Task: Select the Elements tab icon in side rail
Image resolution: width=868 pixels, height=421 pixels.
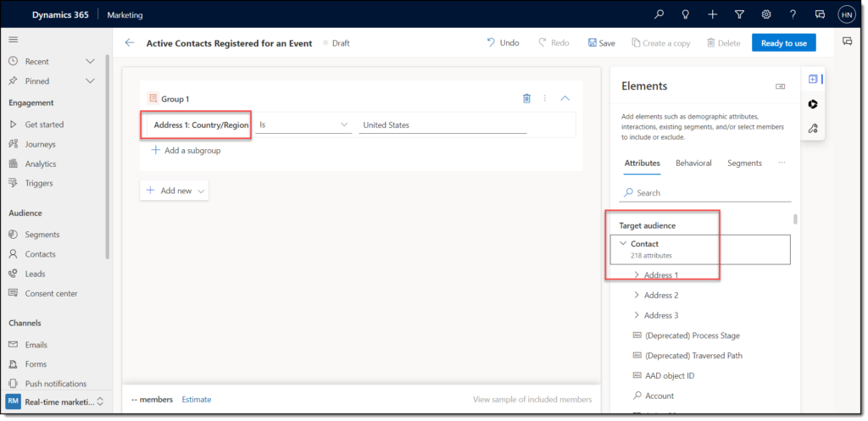Action: 813,79
